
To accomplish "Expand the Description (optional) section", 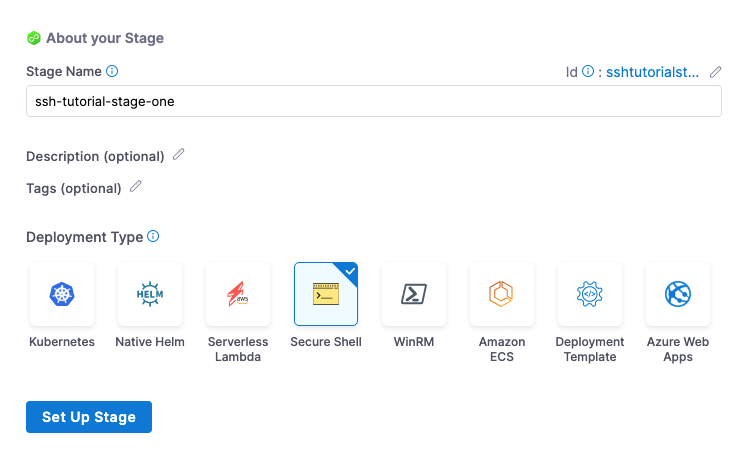I will 95,156.
